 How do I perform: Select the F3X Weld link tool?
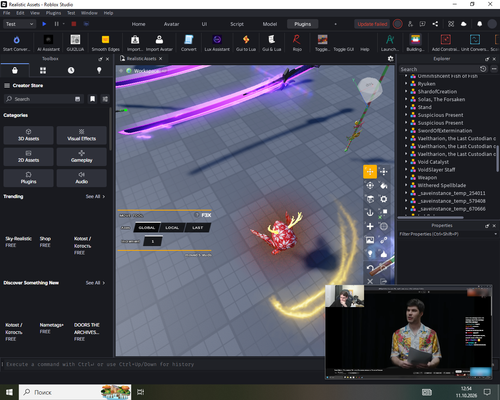coord(384,240)
